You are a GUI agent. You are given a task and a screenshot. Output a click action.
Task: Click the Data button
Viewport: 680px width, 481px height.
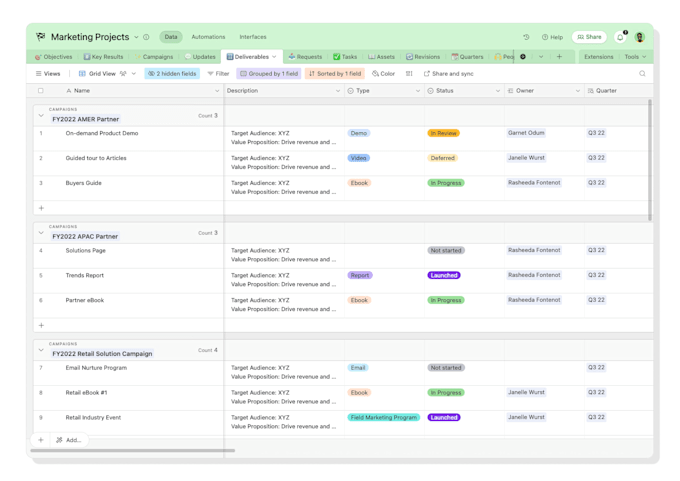pos(171,37)
